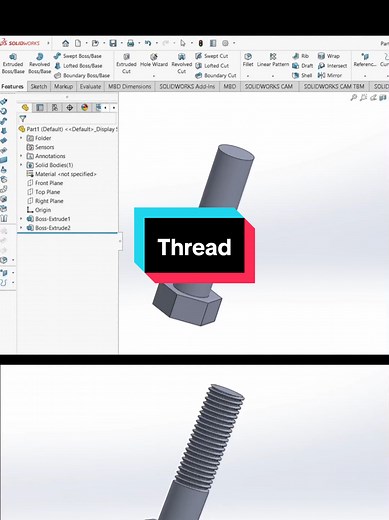Click the Revolved Boss/Base tool
This screenshot has height=520, width=389.
(39, 63)
